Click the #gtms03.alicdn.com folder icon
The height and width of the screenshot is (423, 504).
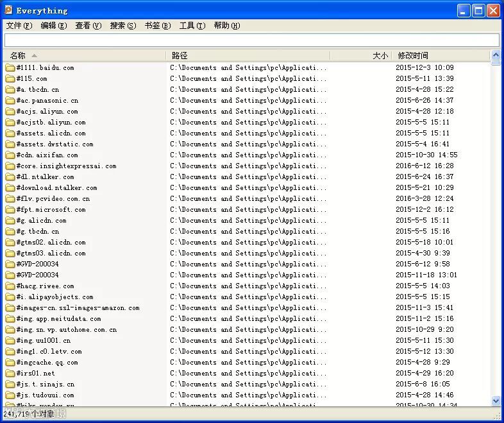coord(10,254)
